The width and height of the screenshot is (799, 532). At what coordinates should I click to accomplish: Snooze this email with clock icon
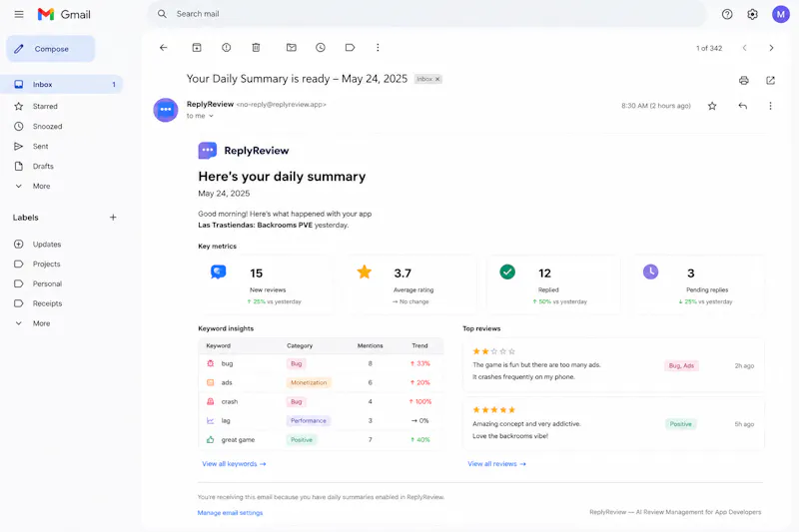point(321,47)
